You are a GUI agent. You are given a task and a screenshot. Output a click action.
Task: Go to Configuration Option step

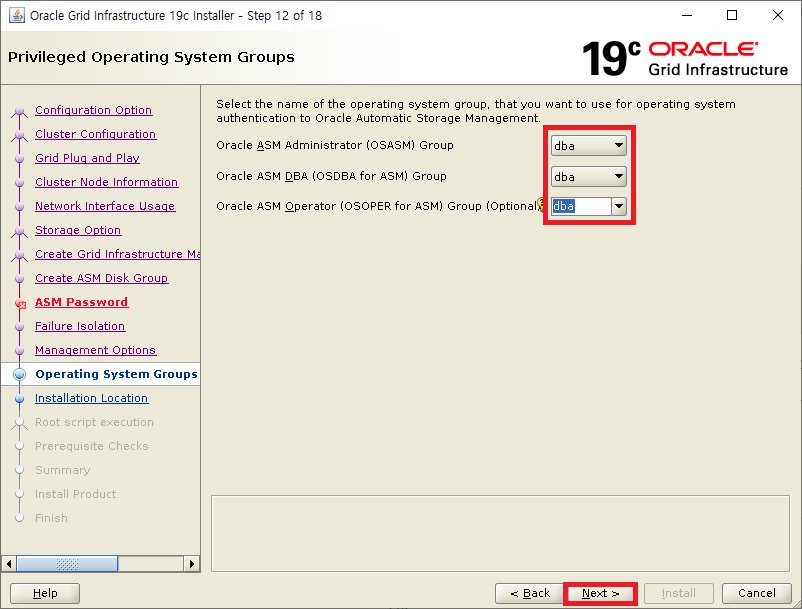pos(94,110)
